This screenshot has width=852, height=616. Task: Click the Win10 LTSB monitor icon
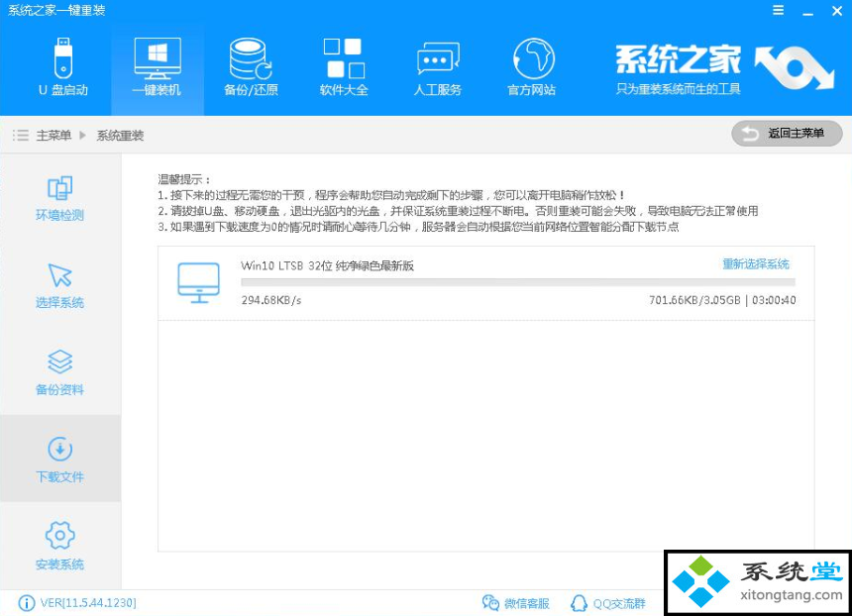pyautogui.click(x=199, y=282)
